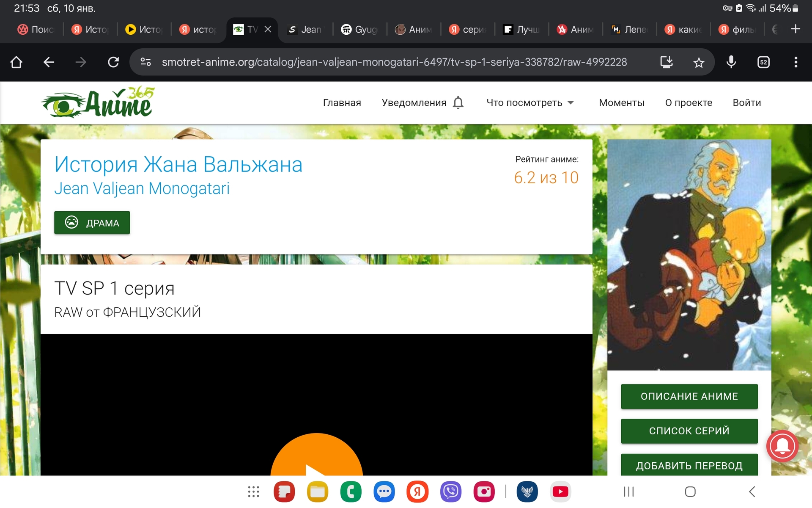Open the "Моменты" menu item
Image resolution: width=812 pixels, height=508 pixels.
click(x=621, y=103)
